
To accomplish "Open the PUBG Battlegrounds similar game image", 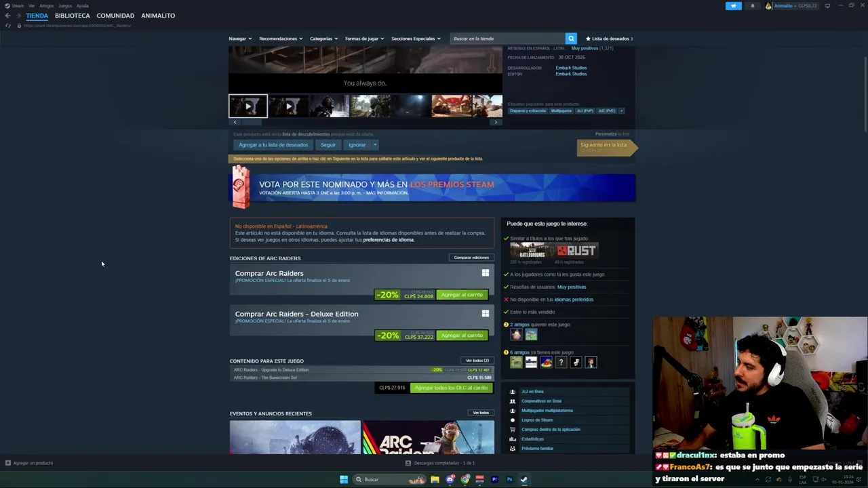I will point(532,251).
